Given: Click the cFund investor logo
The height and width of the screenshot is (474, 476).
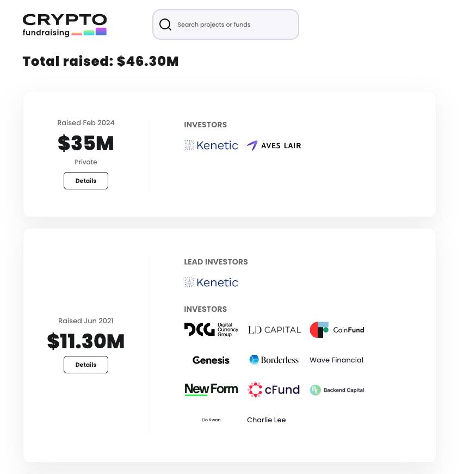Looking at the screenshot, I should [x=274, y=390].
